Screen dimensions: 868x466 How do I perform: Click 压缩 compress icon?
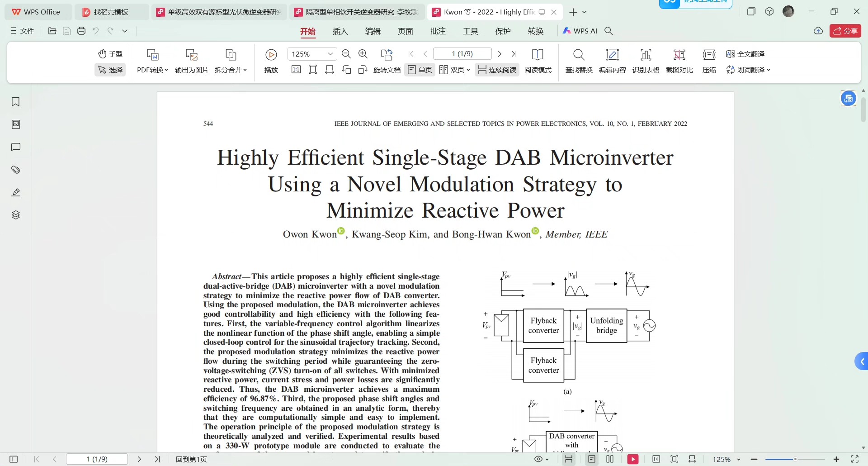click(709, 55)
